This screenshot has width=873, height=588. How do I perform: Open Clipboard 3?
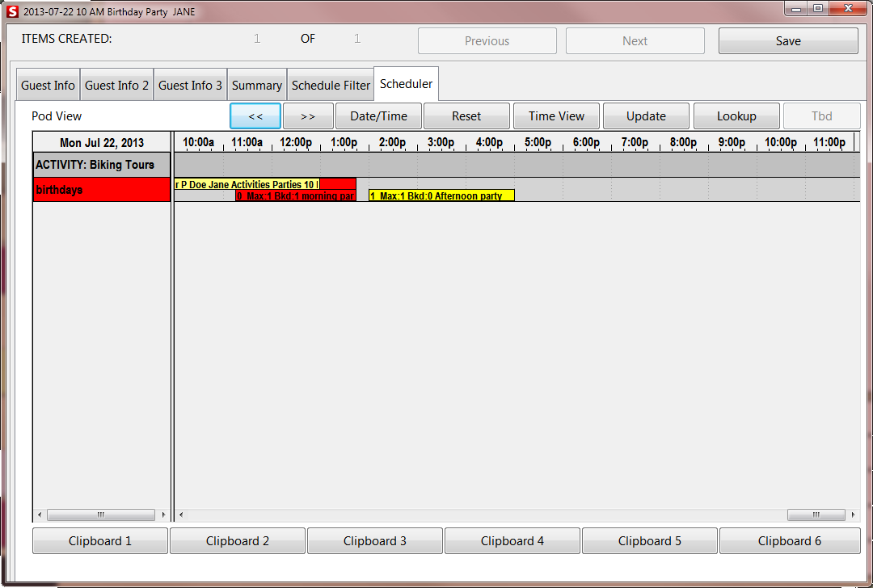375,540
